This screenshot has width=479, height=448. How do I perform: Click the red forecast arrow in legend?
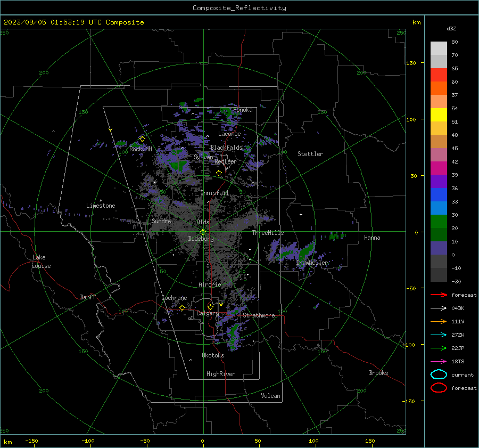(x=439, y=295)
